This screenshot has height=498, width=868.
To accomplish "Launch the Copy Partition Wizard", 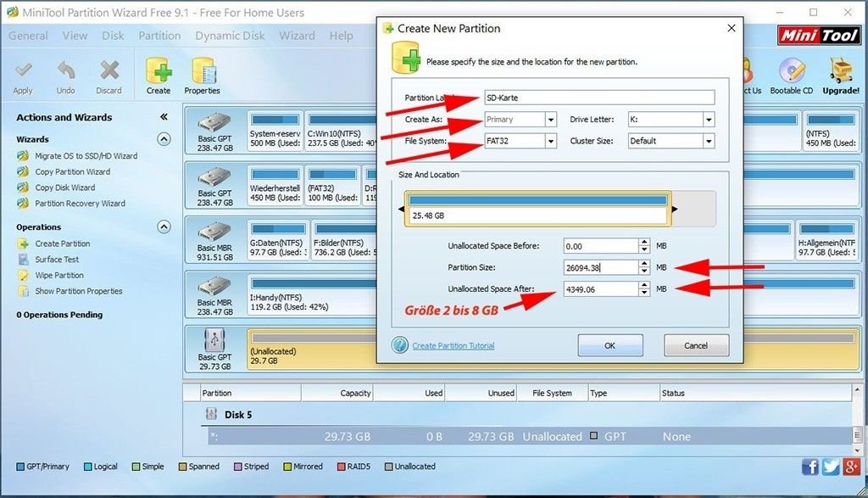I will (x=73, y=171).
